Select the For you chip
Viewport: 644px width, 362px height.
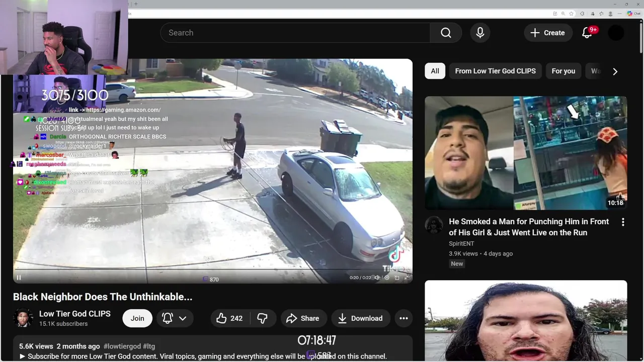(x=563, y=71)
